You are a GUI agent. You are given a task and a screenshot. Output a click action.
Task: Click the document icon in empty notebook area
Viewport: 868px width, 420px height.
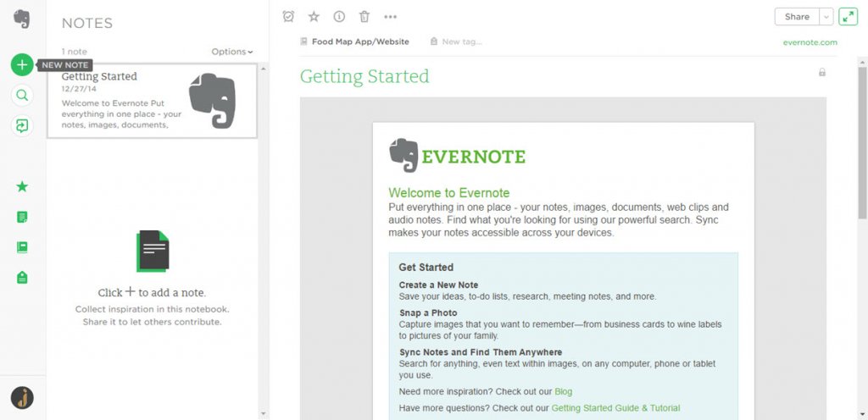click(x=153, y=251)
